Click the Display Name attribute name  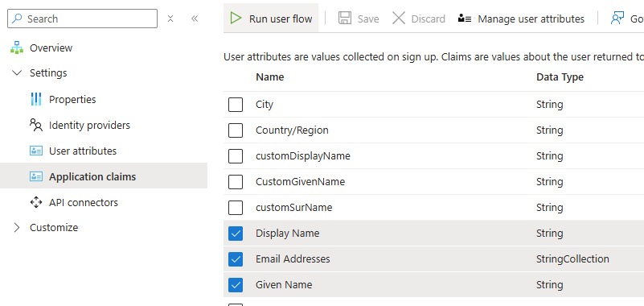tap(288, 234)
